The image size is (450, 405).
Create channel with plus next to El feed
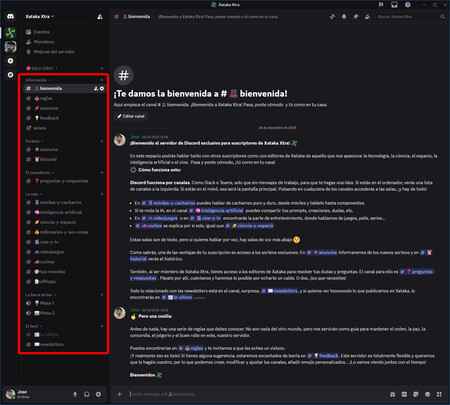(102, 326)
